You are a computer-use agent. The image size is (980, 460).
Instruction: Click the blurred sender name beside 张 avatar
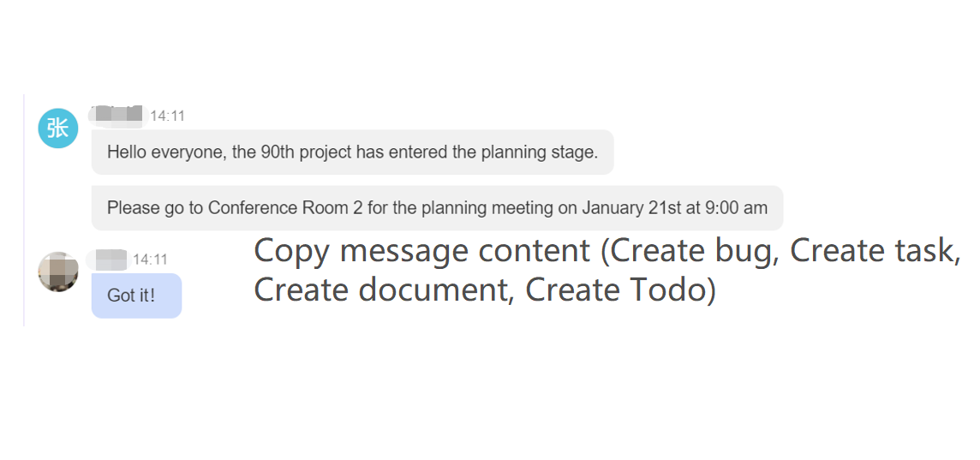pos(117,116)
